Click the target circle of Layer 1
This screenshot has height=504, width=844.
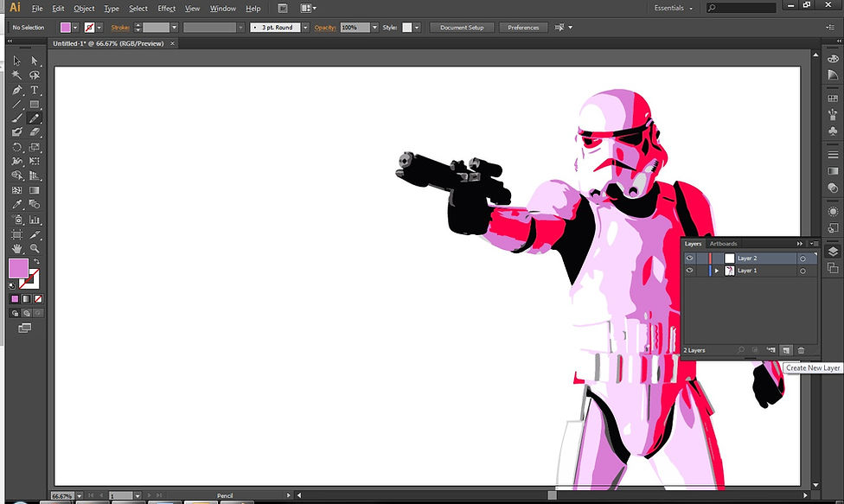(802, 271)
